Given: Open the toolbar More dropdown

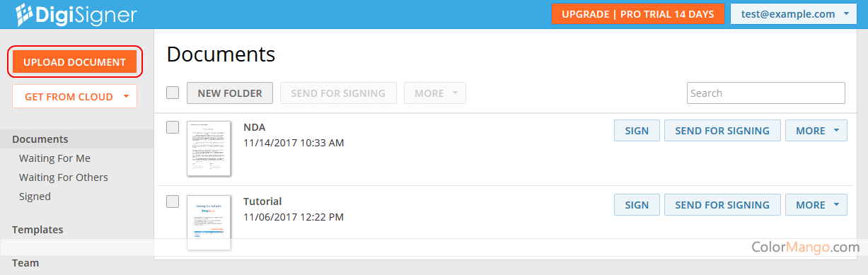Looking at the screenshot, I should pos(435,93).
